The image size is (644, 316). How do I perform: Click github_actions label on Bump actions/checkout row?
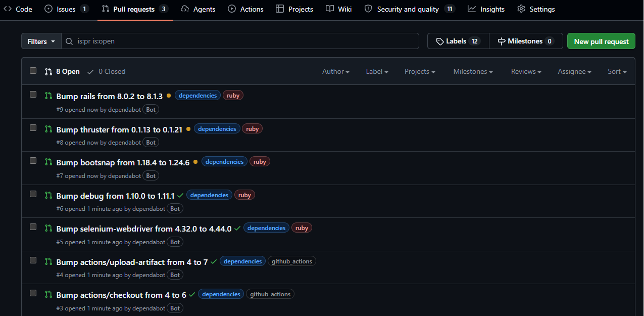coord(270,294)
